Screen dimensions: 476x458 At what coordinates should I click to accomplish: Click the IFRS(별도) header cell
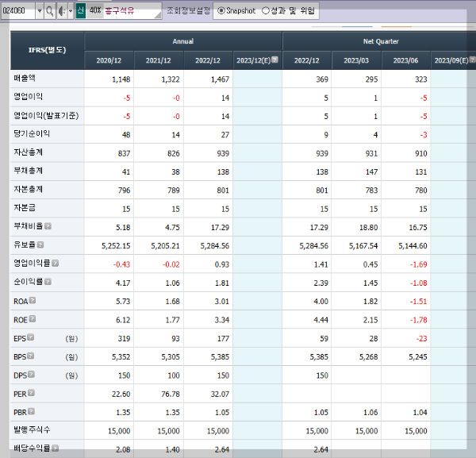47,50
